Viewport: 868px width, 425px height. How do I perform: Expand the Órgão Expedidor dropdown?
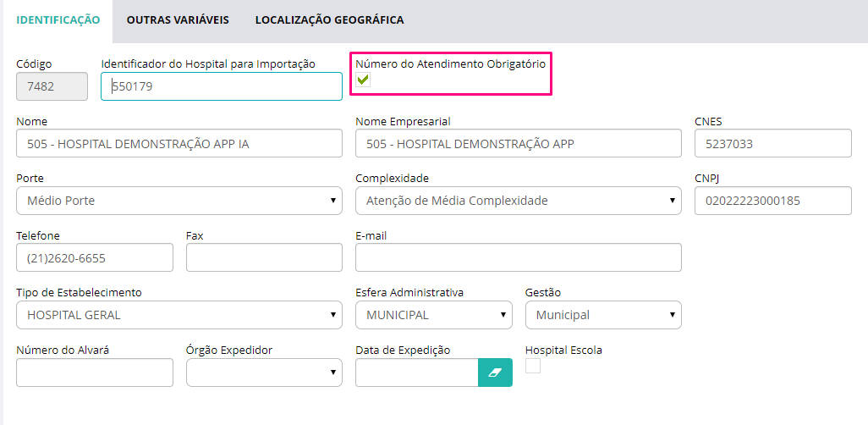pos(264,373)
